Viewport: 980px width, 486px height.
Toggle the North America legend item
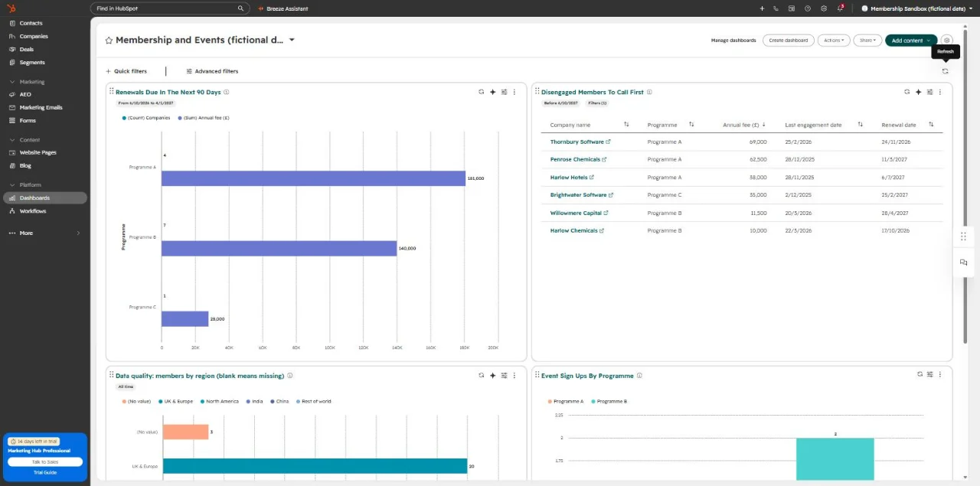click(x=220, y=401)
